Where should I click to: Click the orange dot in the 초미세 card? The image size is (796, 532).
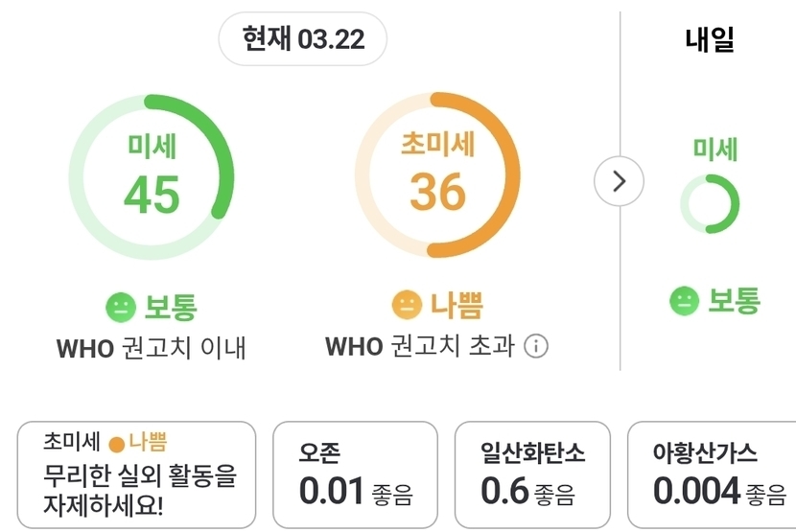coord(117,444)
